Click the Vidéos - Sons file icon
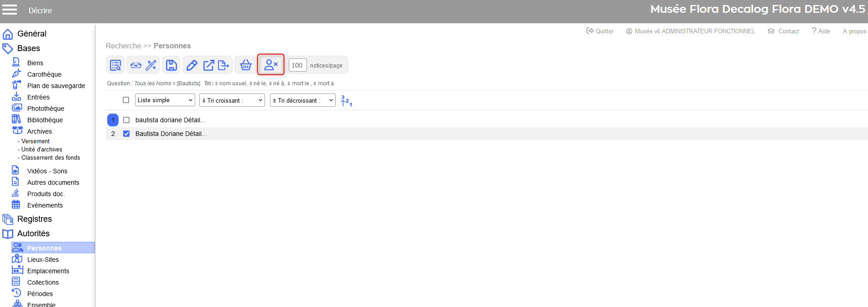 (x=16, y=170)
